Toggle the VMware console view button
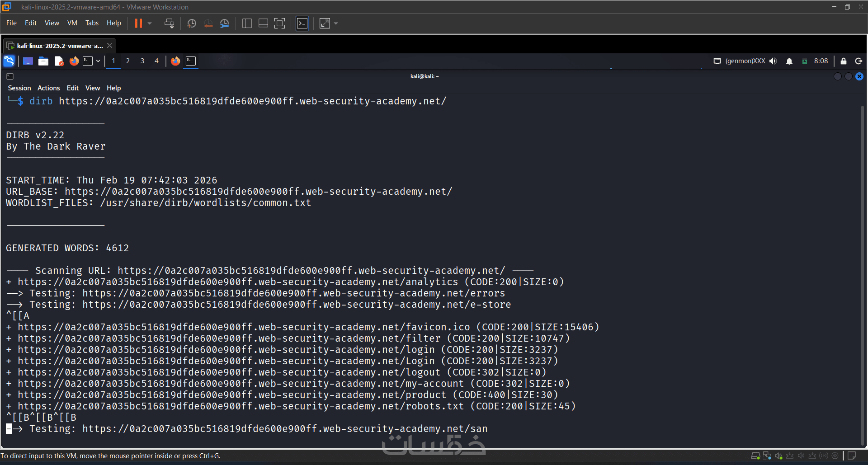This screenshot has height=465, width=868. point(302,23)
